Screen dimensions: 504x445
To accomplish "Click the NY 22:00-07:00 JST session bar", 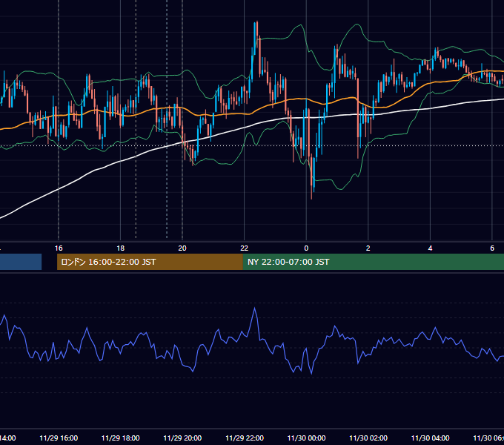I will tap(373, 262).
